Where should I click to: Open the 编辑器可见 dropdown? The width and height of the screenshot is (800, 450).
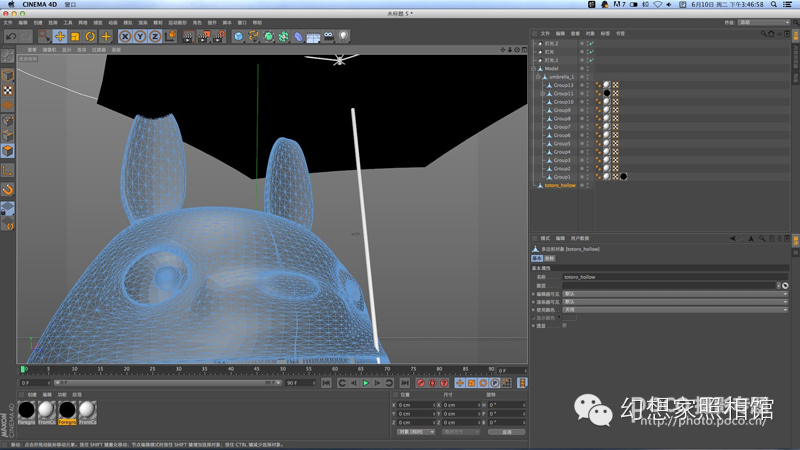pyautogui.click(x=675, y=294)
